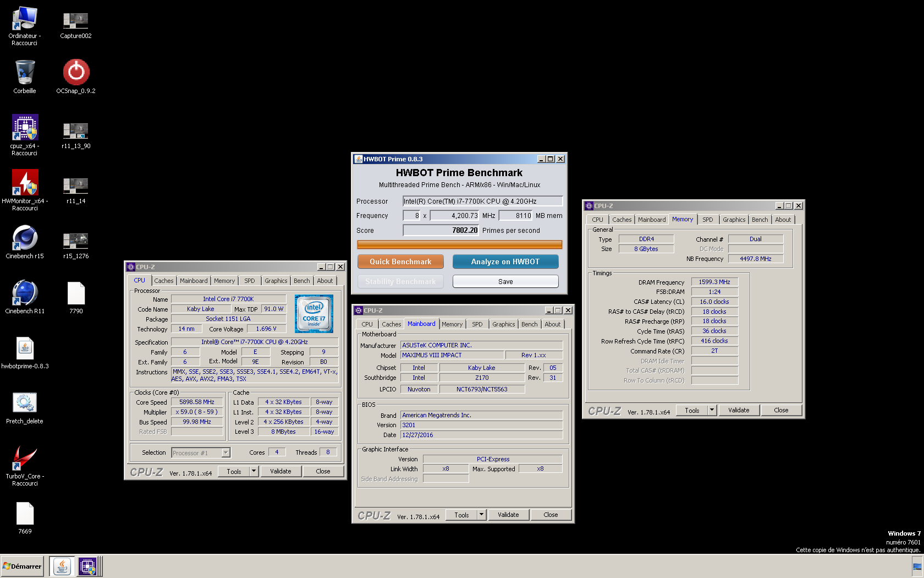
Task: Click Frequency 4,200.73 field
Action: 455,215
